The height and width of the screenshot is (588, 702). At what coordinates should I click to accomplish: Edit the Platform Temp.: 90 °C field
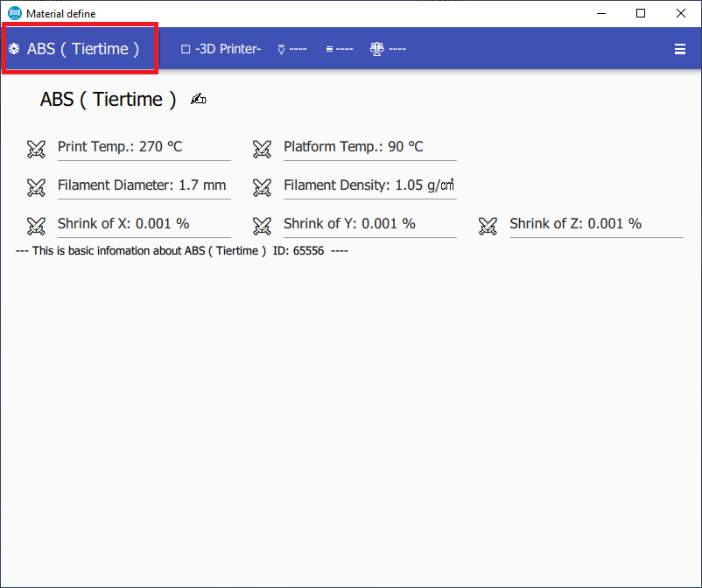(370, 148)
